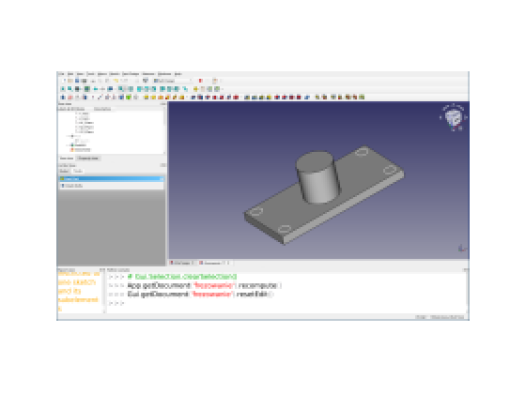
Task: Toggle the Report view float button
Action: click(101, 270)
